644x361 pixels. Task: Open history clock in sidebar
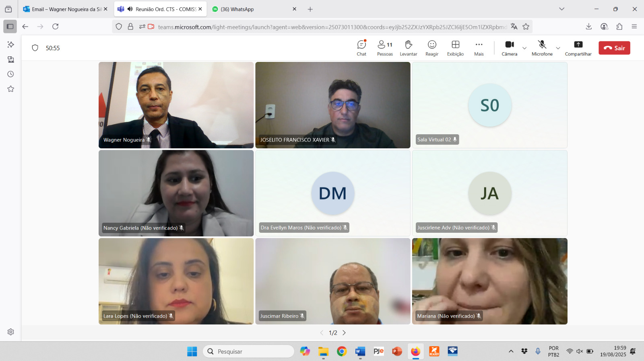[x=11, y=74]
